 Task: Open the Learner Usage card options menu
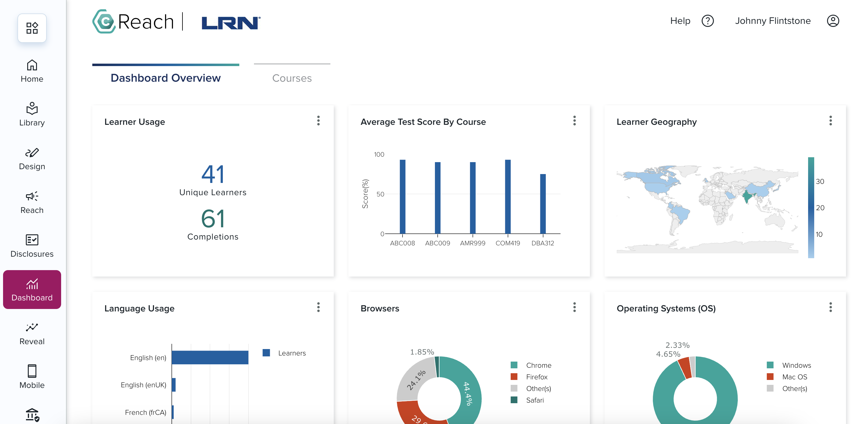[x=318, y=121]
